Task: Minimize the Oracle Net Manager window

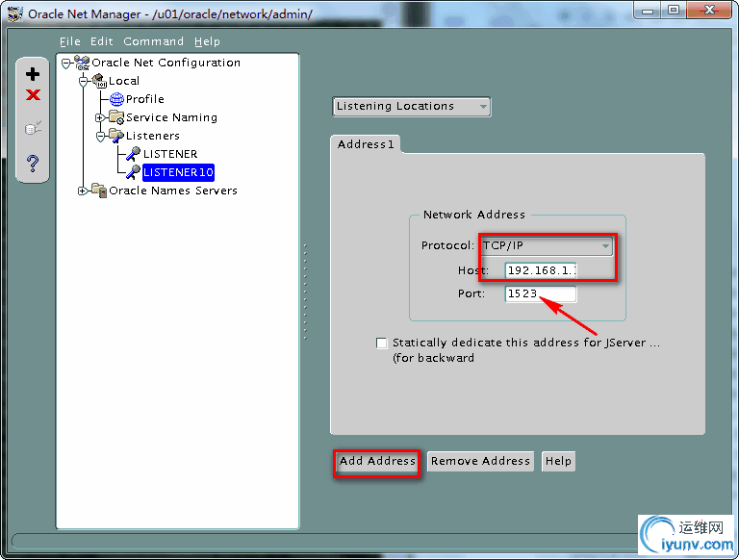Action: pyautogui.click(x=648, y=11)
